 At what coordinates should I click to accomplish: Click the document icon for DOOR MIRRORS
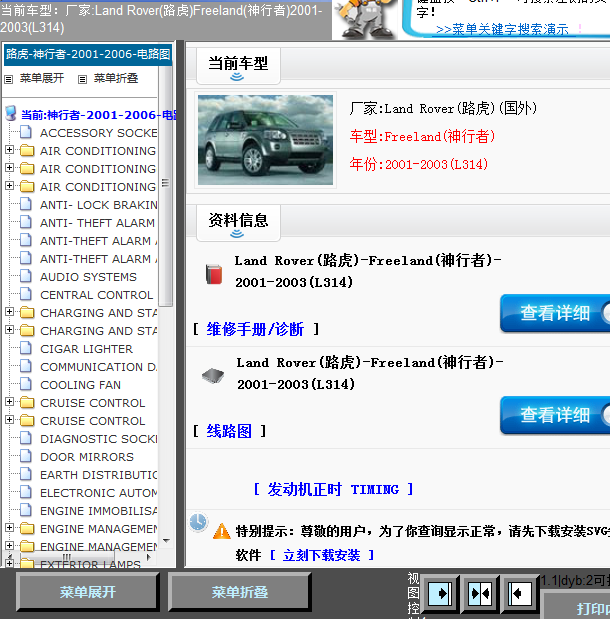coord(26,456)
